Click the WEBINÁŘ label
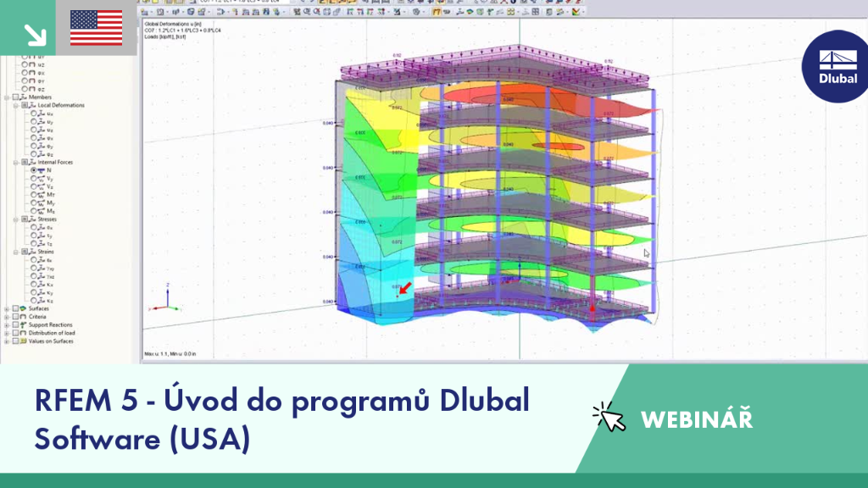The height and width of the screenshot is (488, 868). (697, 419)
